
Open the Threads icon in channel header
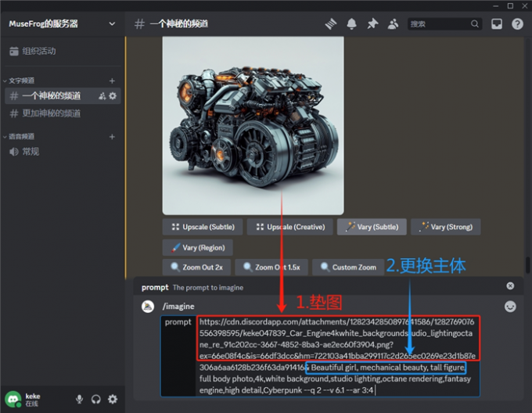[331, 24]
